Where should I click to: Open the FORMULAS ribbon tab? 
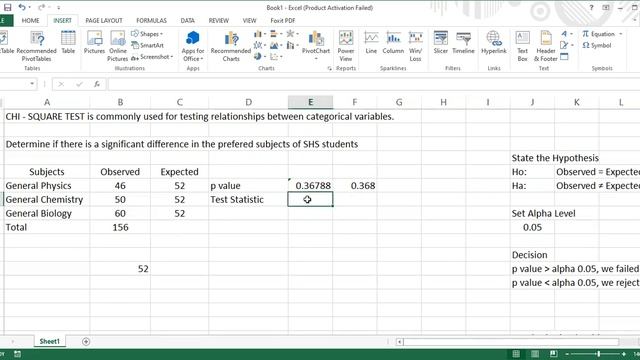click(x=151, y=20)
